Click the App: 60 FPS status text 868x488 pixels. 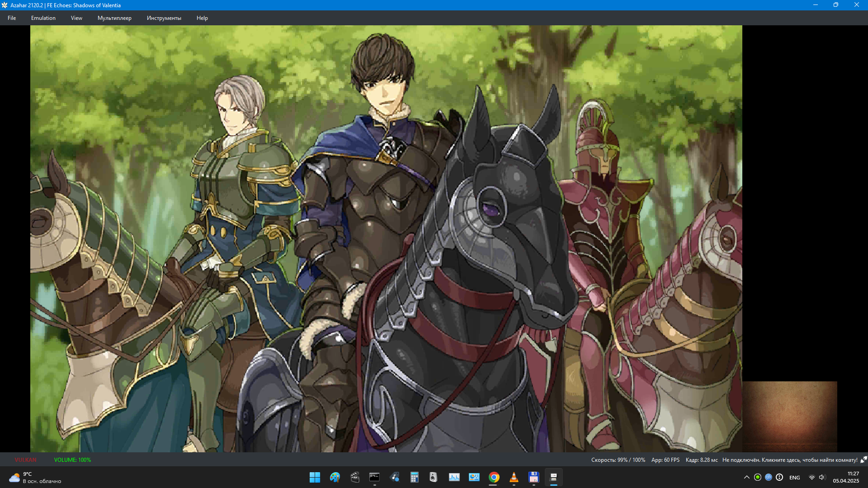[x=665, y=460]
